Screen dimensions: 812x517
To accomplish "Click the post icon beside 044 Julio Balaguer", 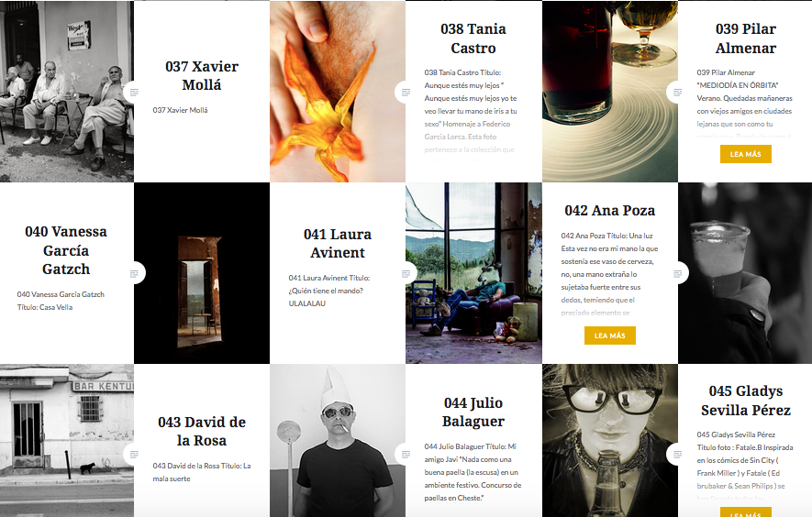I will point(406,455).
